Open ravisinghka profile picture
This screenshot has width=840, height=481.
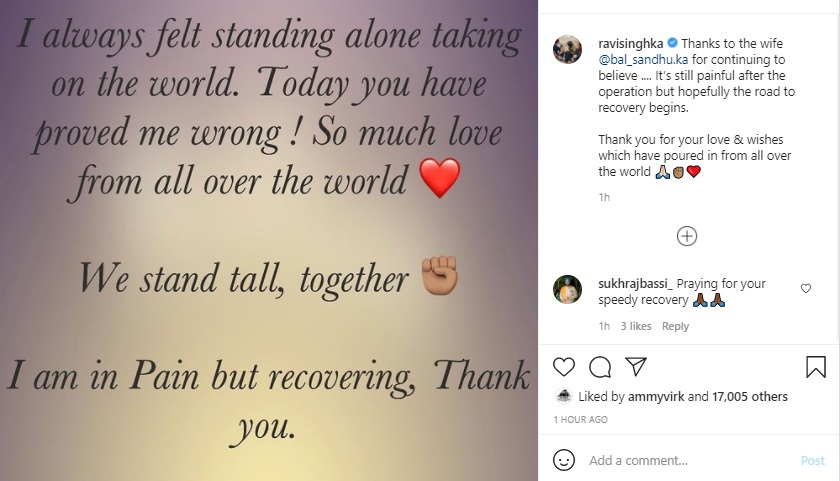pos(568,47)
